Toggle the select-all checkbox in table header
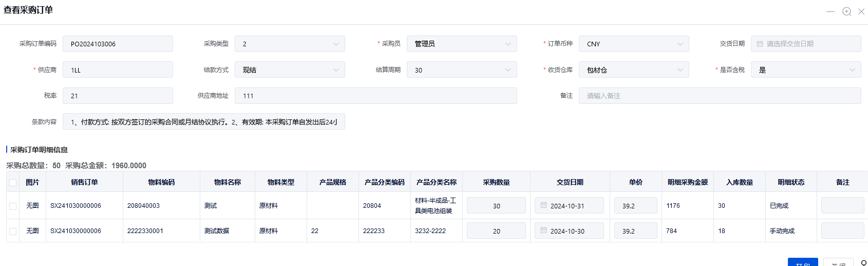 (x=13, y=182)
